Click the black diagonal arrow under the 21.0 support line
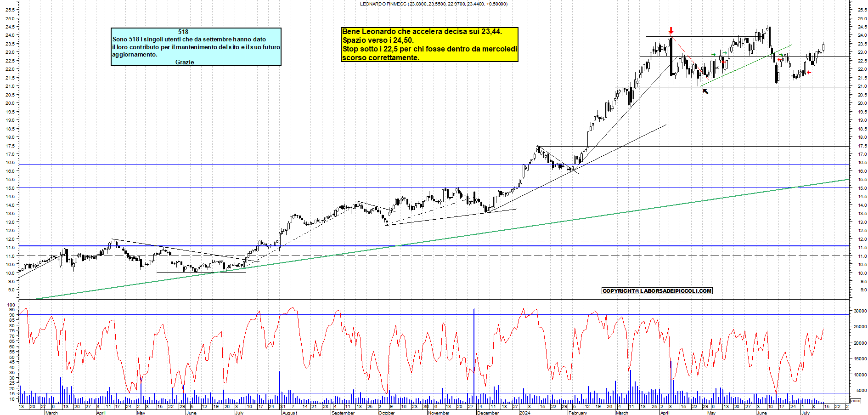The height and width of the screenshot is (415, 868). click(x=706, y=91)
